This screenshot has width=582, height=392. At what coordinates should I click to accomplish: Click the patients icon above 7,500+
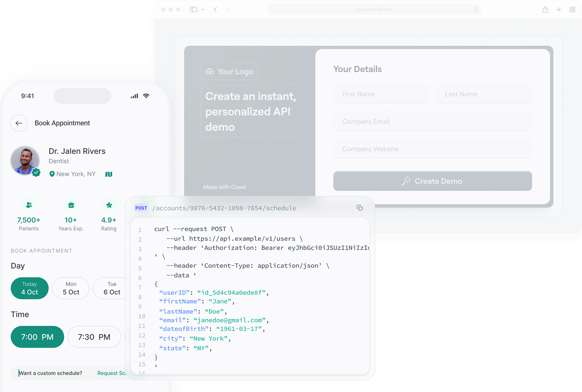29,205
